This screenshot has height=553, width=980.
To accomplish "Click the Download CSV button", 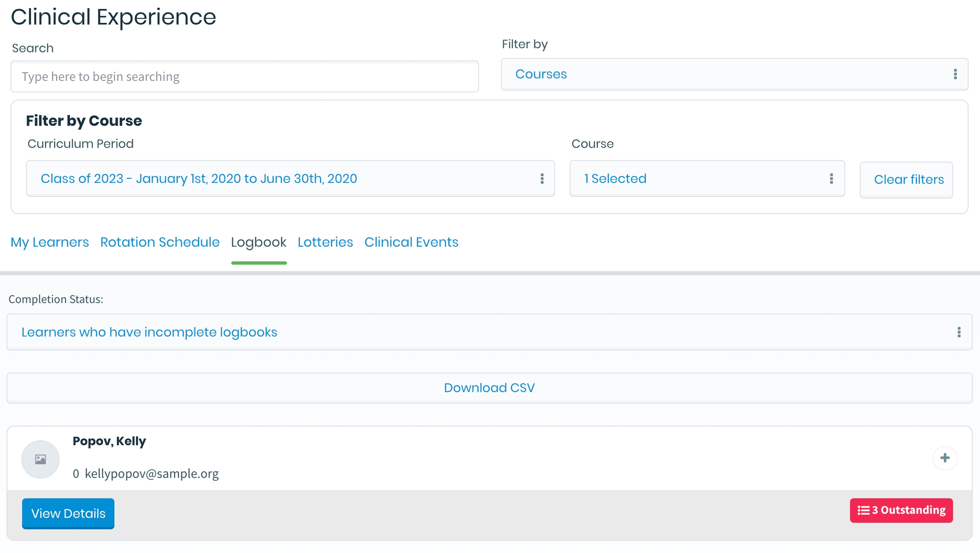I will click(x=489, y=388).
